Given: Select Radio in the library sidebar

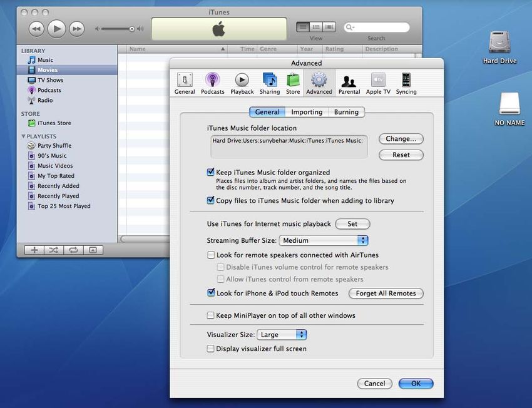Looking at the screenshot, I should (x=45, y=100).
